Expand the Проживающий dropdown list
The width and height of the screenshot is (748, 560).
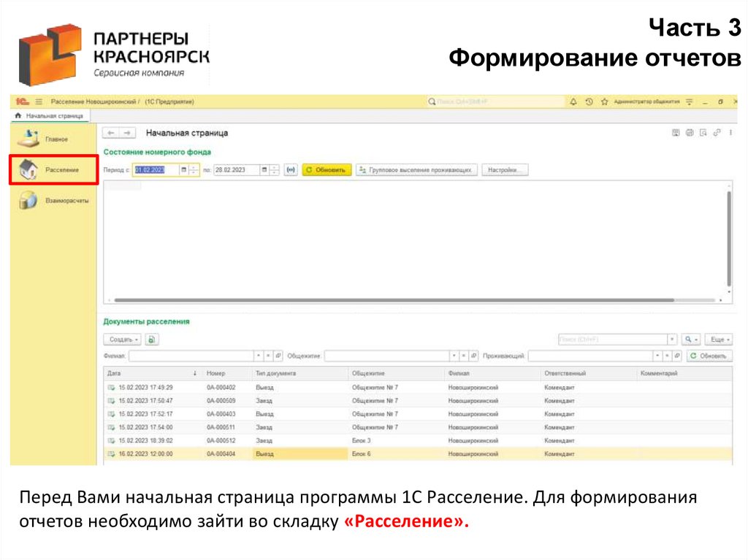(657, 356)
